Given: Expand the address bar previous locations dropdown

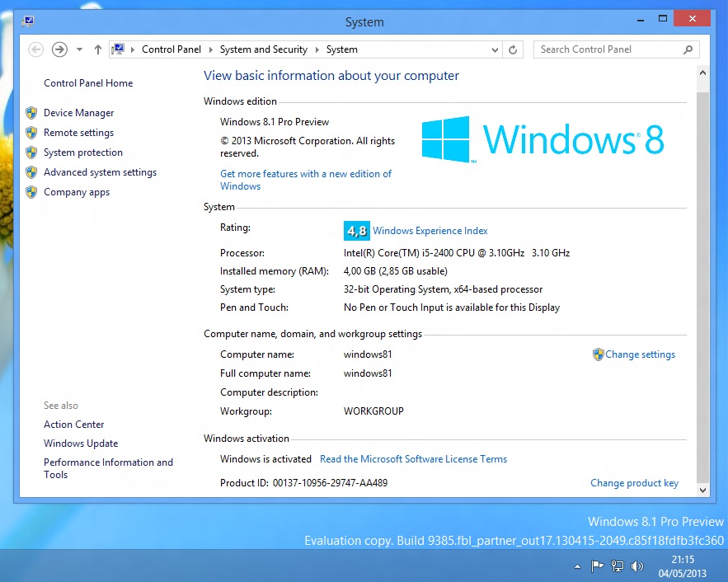Looking at the screenshot, I should tap(495, 49).
